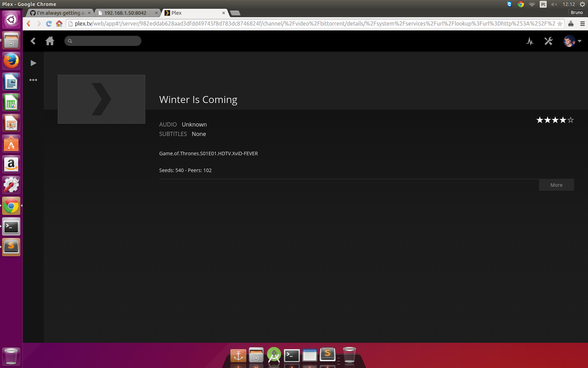This screenshot has width=588, height=368.
Task: Open Ubuntu Dash from launcher
Action: [11, 20]
